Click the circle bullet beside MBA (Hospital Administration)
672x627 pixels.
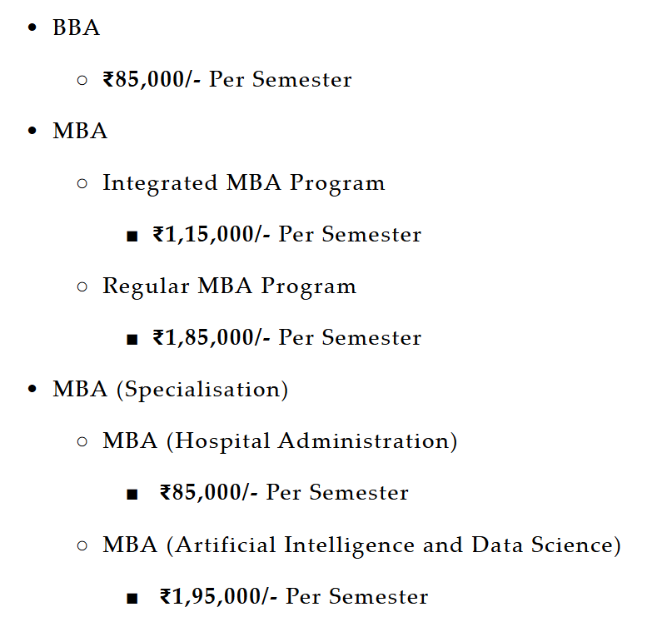82,441
